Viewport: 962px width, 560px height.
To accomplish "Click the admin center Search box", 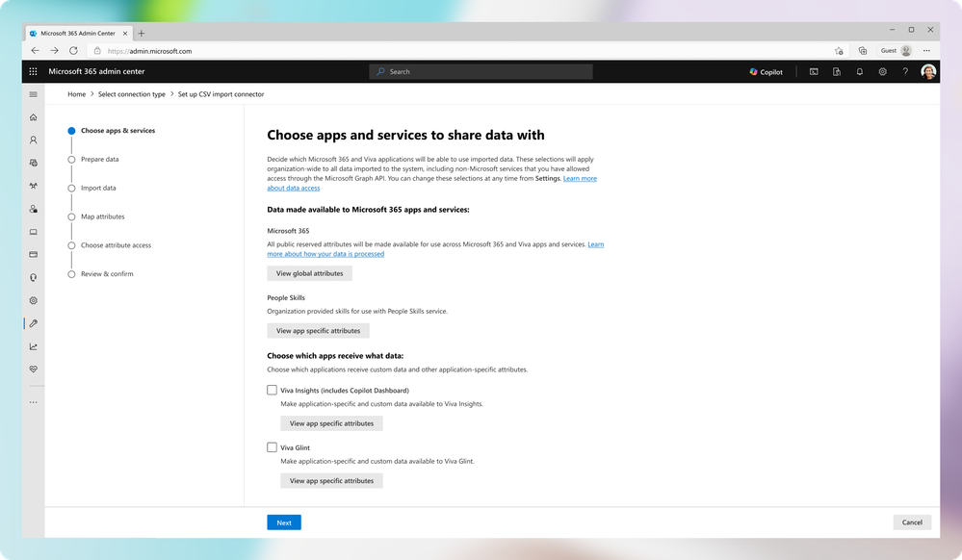I will point(481,72).
